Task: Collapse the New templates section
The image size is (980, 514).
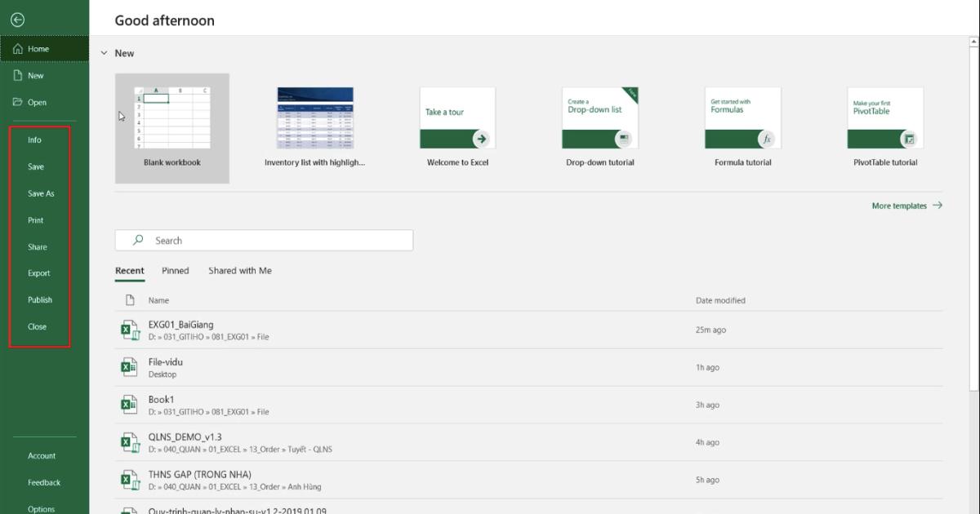Action: (x=104, y=52)
